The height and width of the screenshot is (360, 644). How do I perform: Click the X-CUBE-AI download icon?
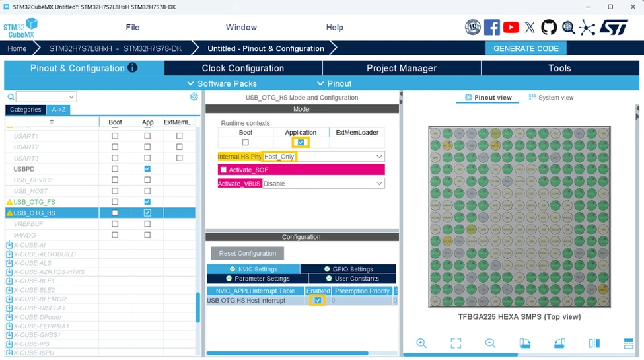tap(9, 245)
